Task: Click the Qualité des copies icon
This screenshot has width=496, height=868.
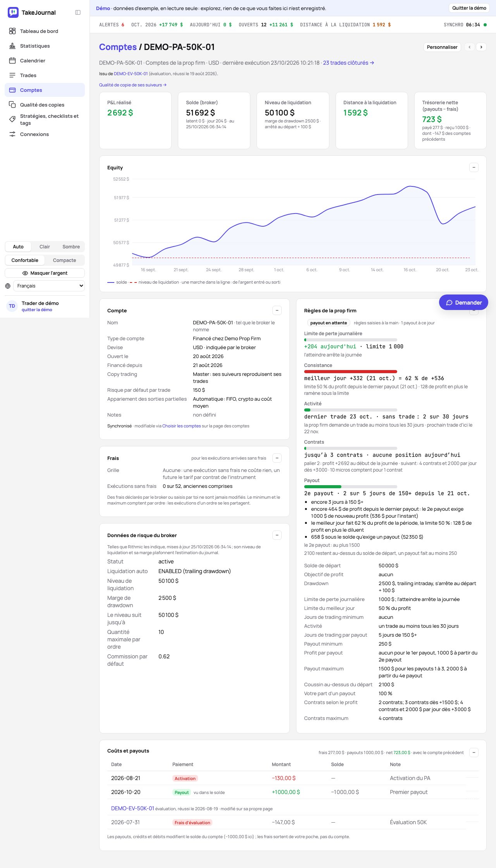Action: (x=12, y=105)
